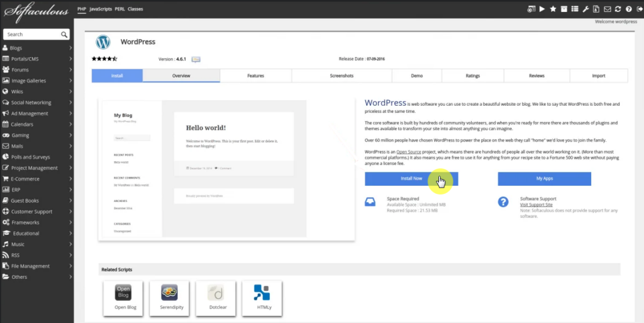The image size is (644, 323).
Task: Open the Task List icon
Action: pos(575,9)
